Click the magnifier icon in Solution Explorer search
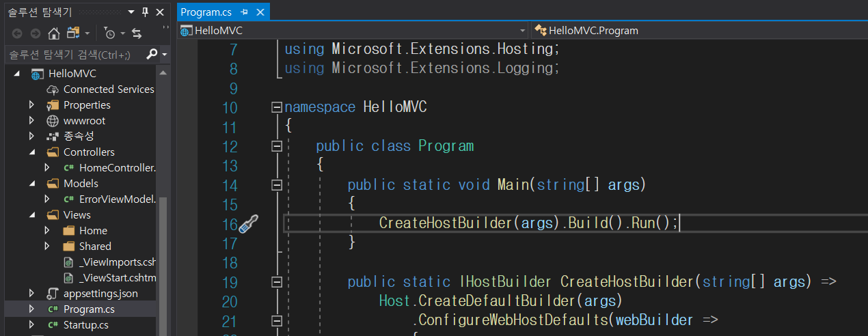The height and width of the screenshot is (336, 868). tap(152, 54)
